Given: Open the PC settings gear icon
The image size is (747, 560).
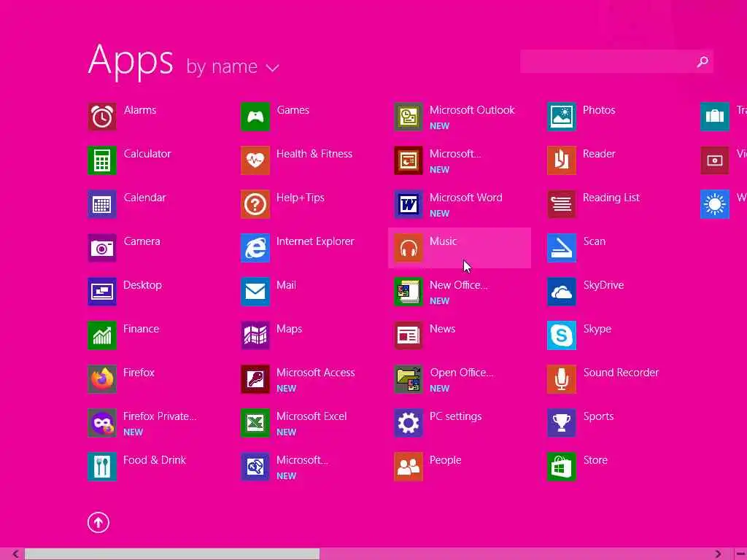Looking at the screenshot, I should (x=409, y=423).
